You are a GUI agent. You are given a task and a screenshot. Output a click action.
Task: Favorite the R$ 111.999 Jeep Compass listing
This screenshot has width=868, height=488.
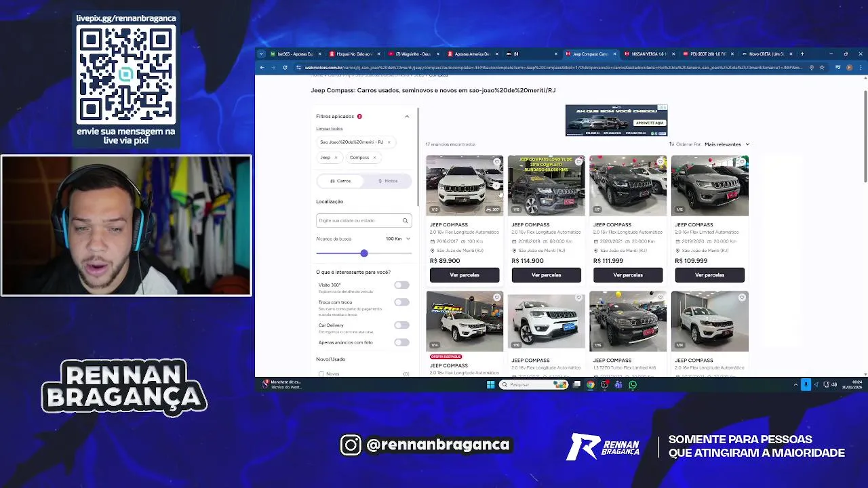tap(660, 162)
